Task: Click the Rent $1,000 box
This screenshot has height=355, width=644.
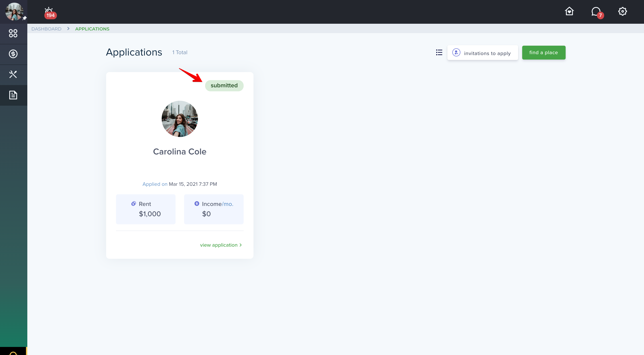Action: click(146, 209)
